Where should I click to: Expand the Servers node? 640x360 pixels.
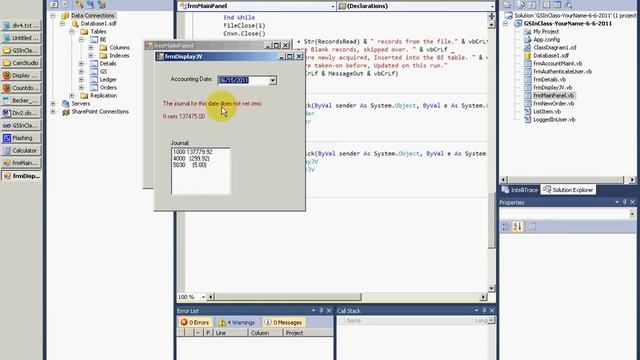pyautogui.click(x=53, y=104)
